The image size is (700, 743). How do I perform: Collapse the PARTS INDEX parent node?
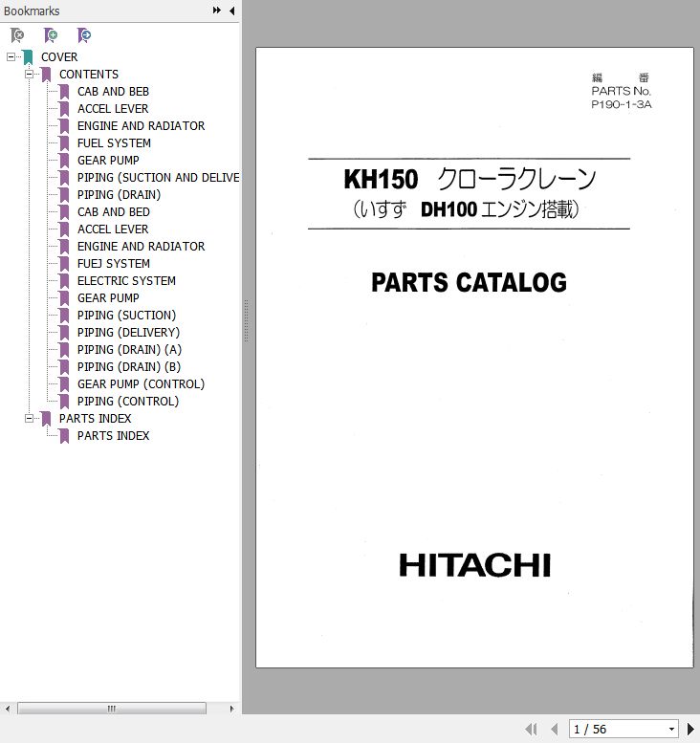pyautogui.click(x=29, y=419)
